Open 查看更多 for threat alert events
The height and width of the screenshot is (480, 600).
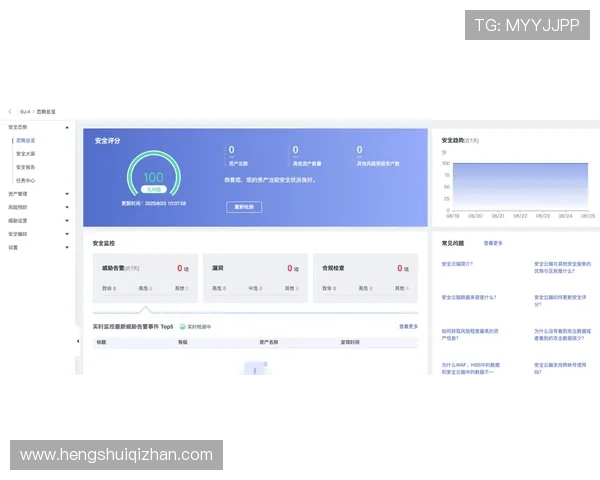pos(409,327)
